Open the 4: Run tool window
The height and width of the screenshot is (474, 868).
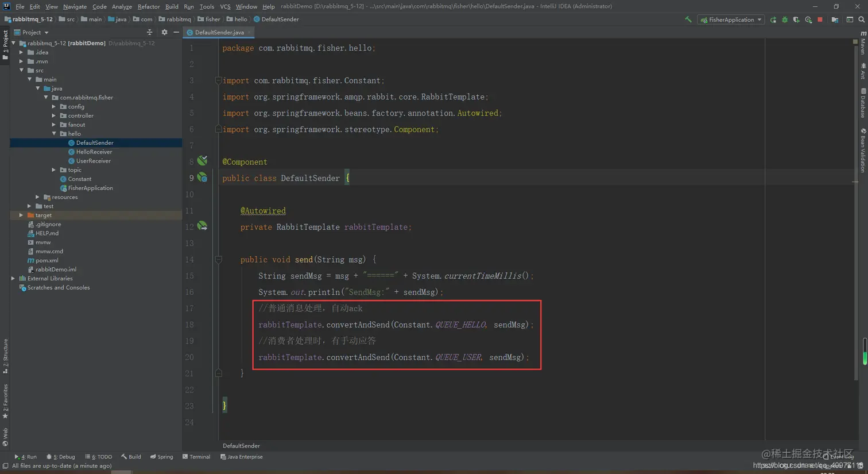click(25, 457)
